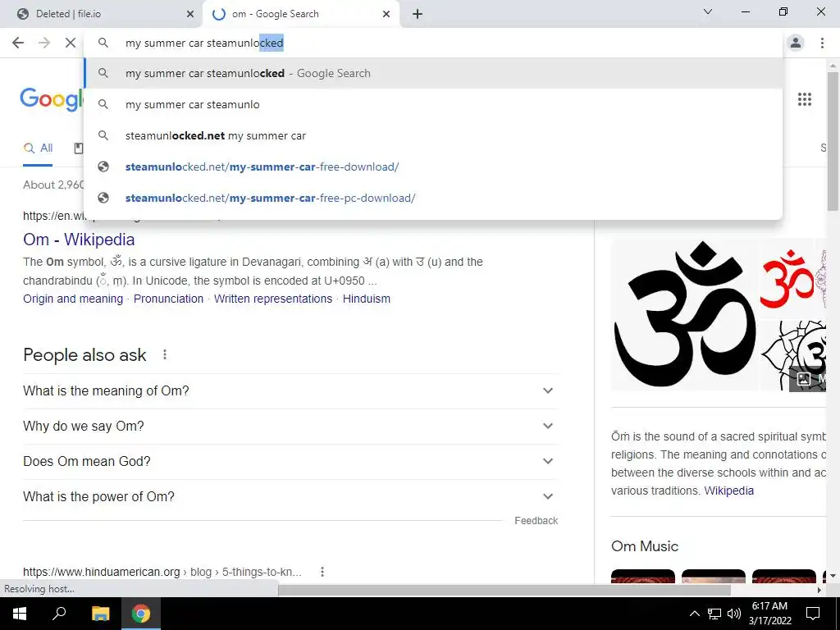Open the People also ask options menu

(165, 354)
